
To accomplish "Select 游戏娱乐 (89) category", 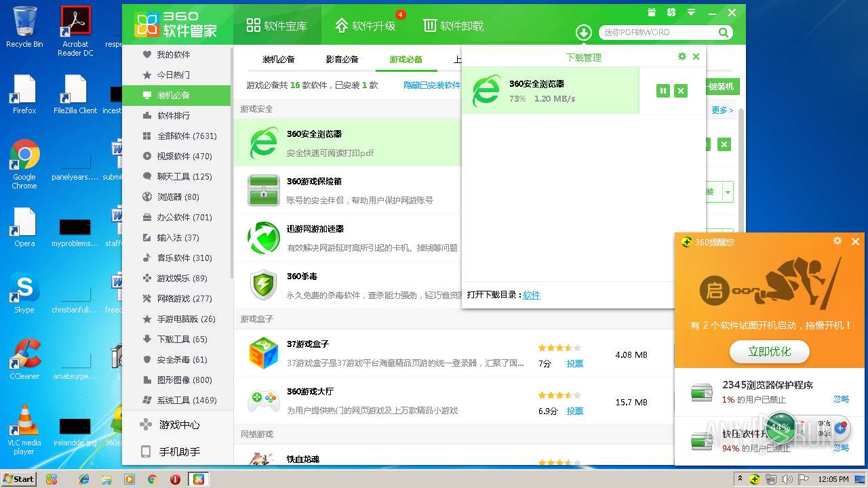I will coord(176,278).
